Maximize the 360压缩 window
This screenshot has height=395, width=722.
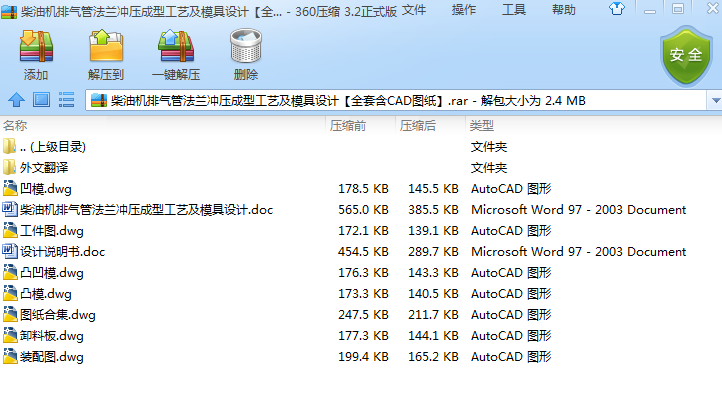pyautogui.click(x=677, y=9)
